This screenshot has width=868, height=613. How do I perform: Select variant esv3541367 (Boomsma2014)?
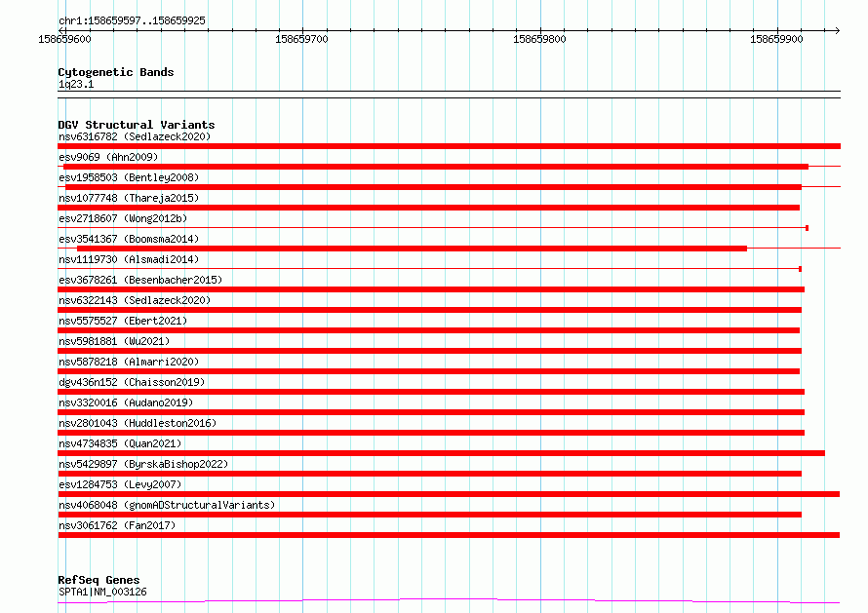coord(129,239)
